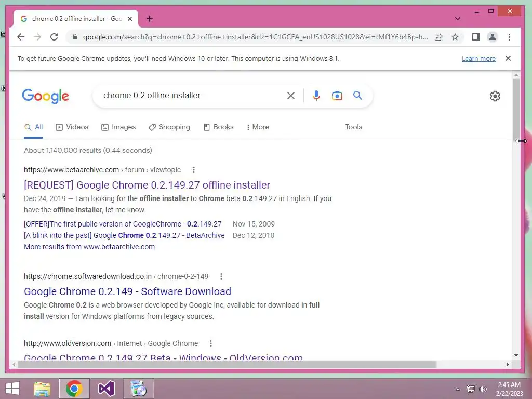The width and height of the screenshot is (532, 399).
Task: Open the Chrome profile avatar menu
Action: coord(493,37)
